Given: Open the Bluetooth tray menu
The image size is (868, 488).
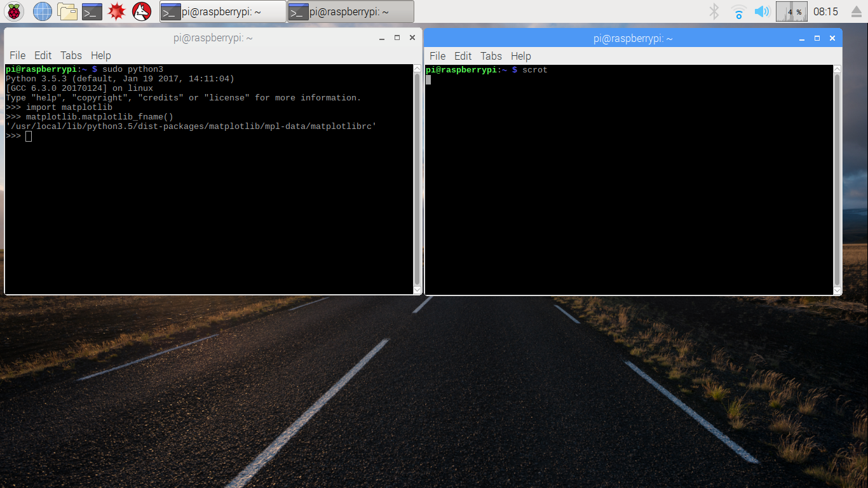Looking at the screenshot, I should point(714,11).
